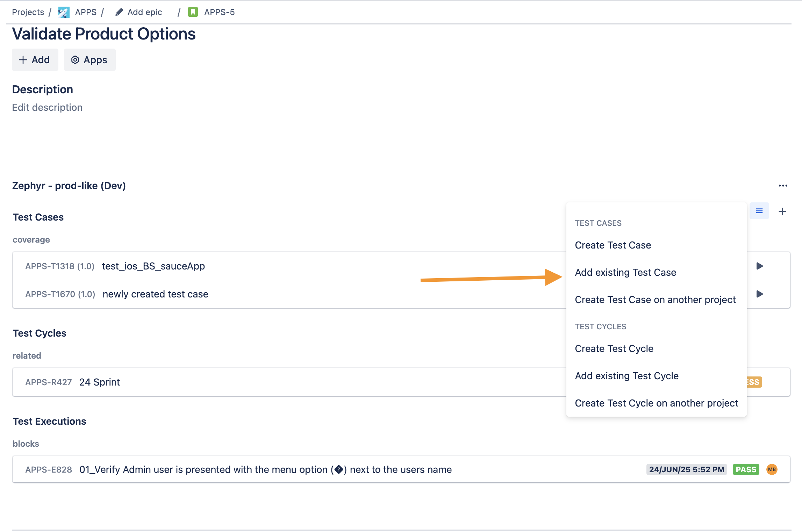Select Add existing Test Cycle
Screen dimensions: 802x532
(x=626, y=376)
